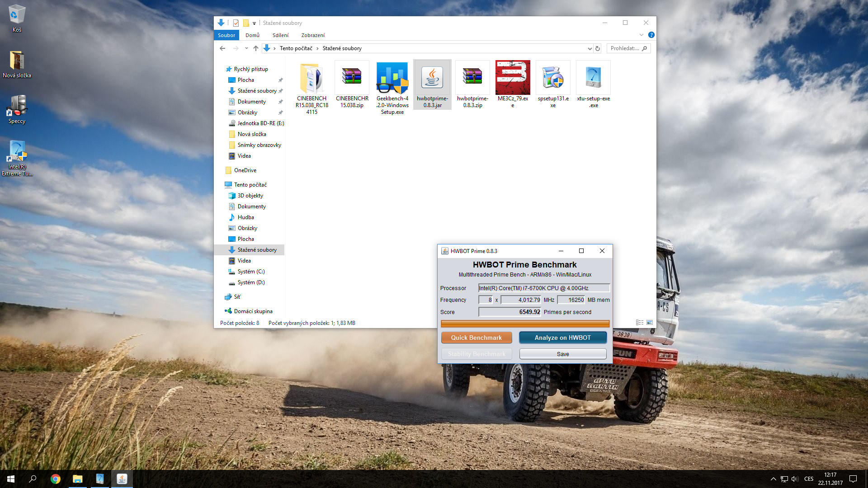This screenshot has width=868, height=488.
Task: Open the Soubor menu tab
Action: (x=226, y=35)
